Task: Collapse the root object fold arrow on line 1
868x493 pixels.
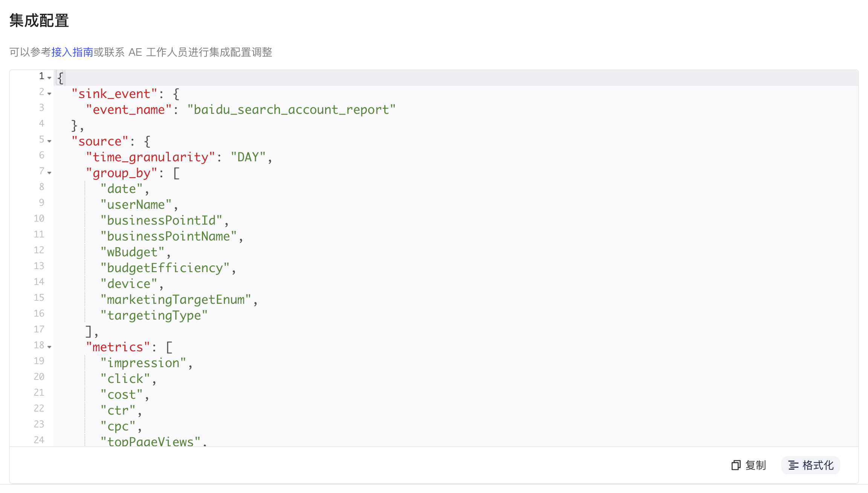Action: click(x=49, y=78)
